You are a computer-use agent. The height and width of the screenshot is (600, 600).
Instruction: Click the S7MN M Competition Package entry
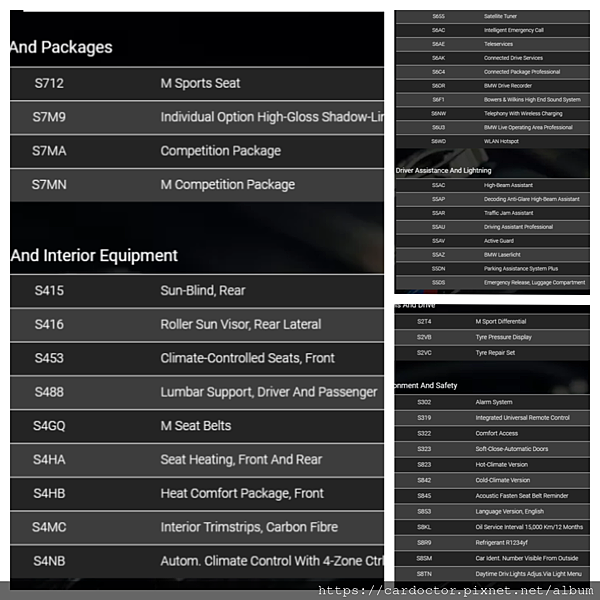[197, 185]
